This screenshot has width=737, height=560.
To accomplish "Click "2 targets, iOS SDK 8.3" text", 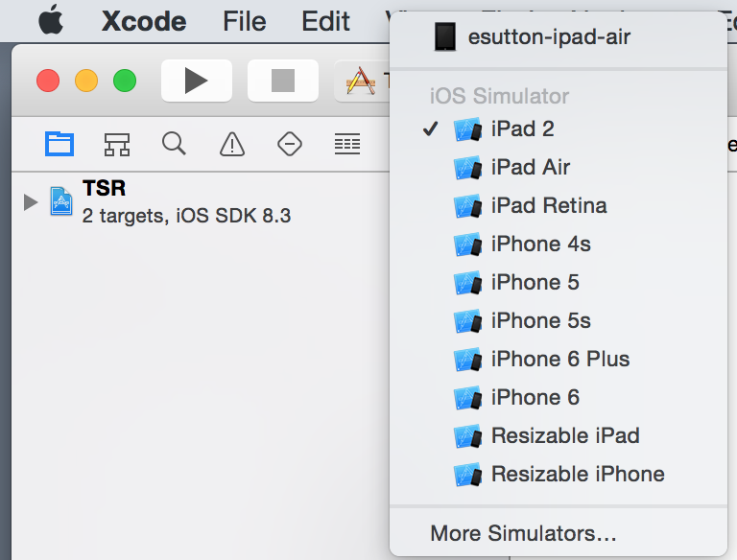I will [186, 216].
